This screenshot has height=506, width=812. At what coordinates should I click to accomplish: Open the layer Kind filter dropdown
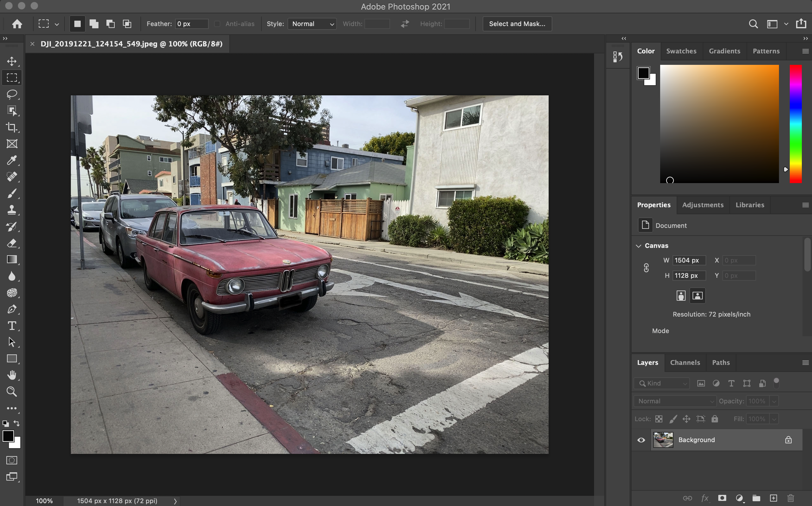pos(661,383)
